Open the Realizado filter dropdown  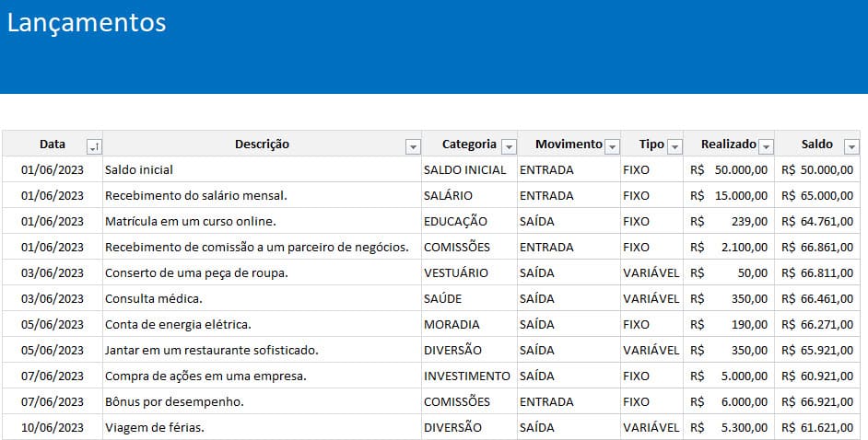(766, 145)
